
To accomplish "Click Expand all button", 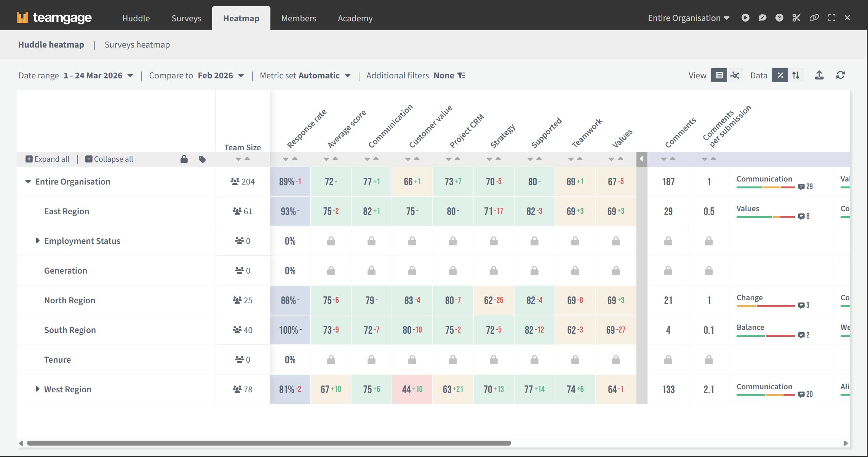I will pyautogui.click(x=48, y=159).
